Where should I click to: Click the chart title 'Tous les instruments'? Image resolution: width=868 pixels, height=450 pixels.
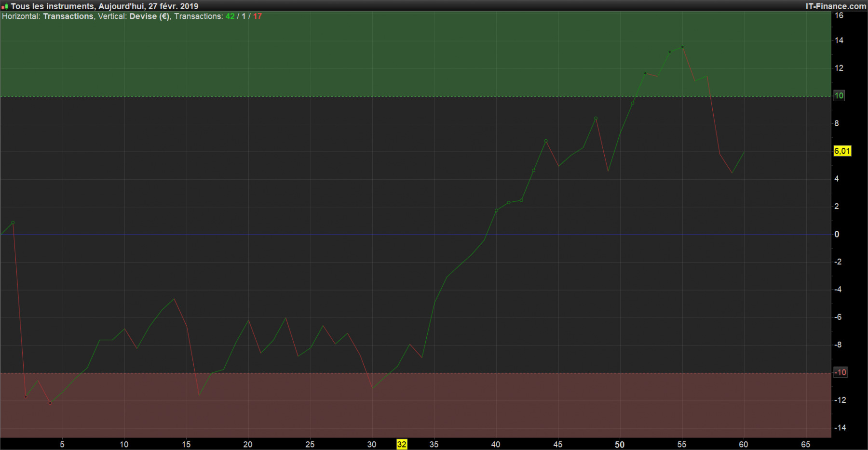coord(53,6)
